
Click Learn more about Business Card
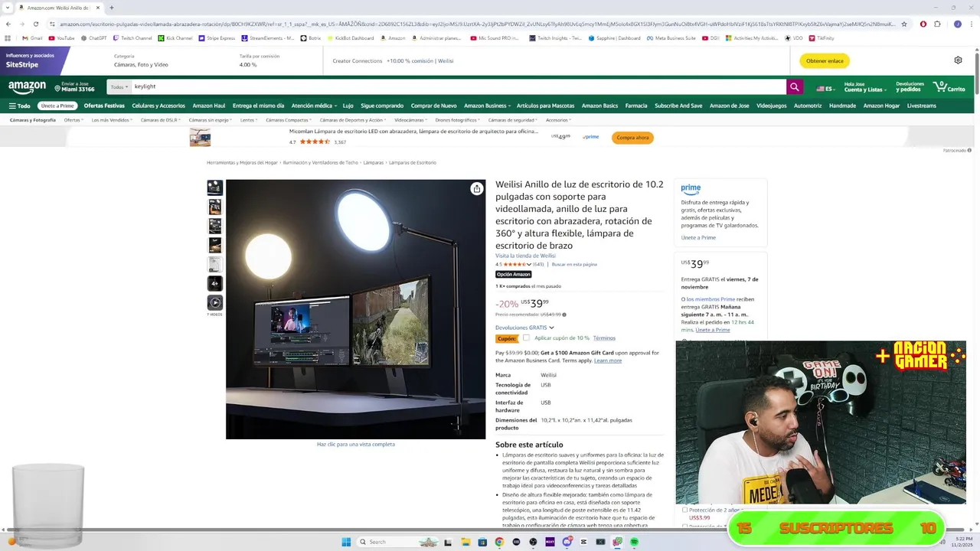pyautogui.click(x=608, y=360)
